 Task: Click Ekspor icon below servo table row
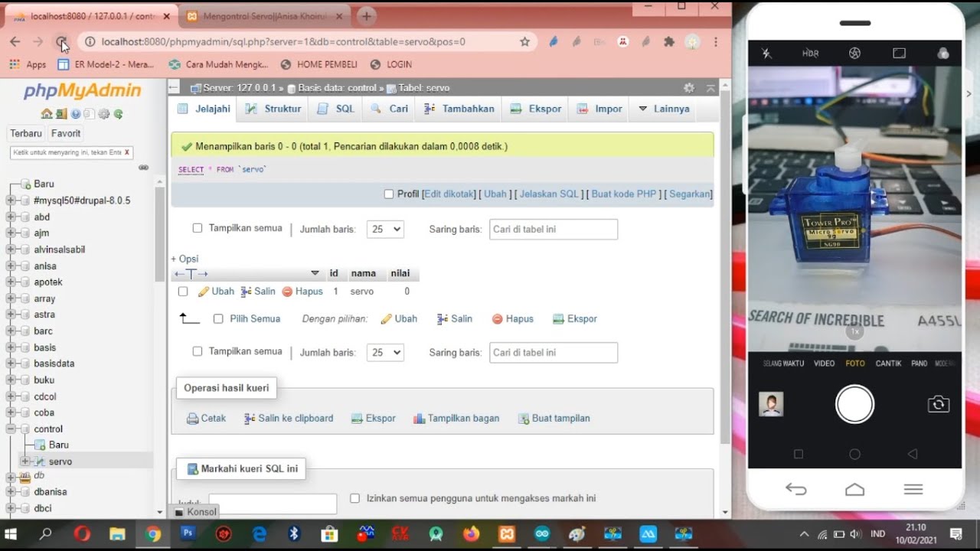558,319
